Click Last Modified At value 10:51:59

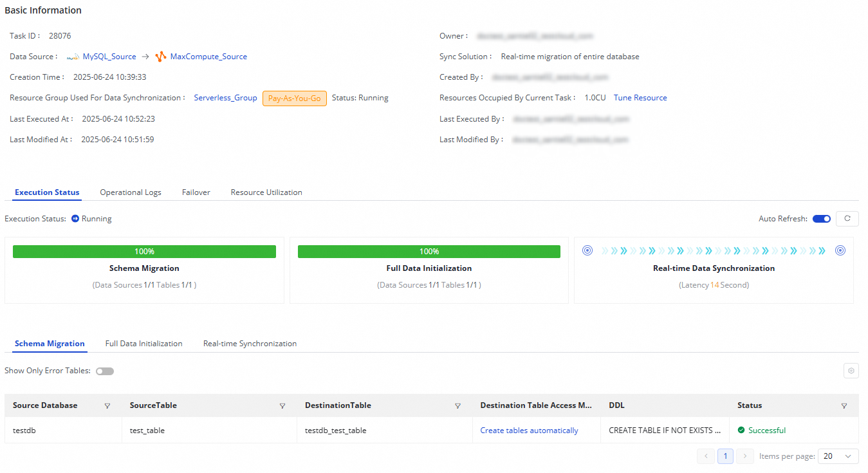pyautogui.click(x=118, y=140)
